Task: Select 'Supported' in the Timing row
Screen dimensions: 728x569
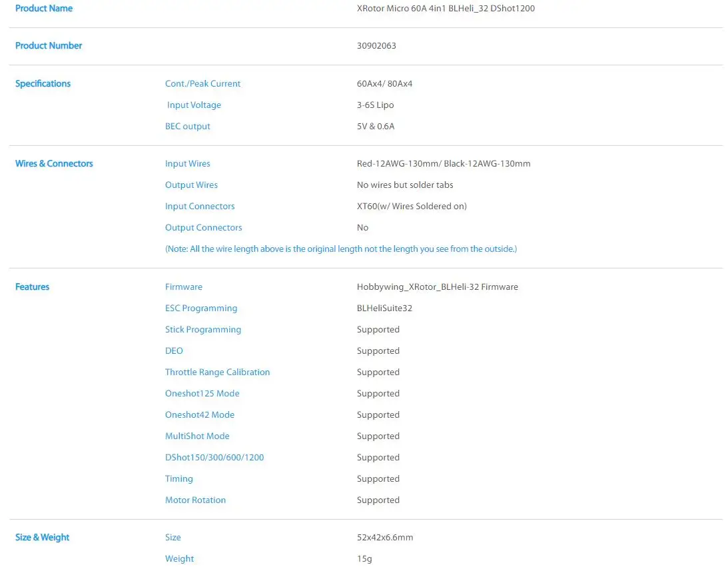Action: tap(378, 479)
